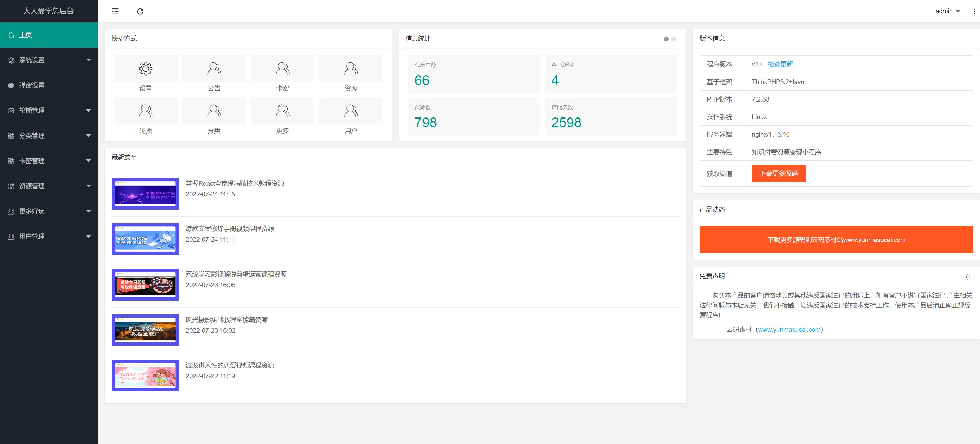Click the refresh icon in top bar
The width and height of the screenshot is (980, 444).
pyautogui.click(x=140, y=11)
